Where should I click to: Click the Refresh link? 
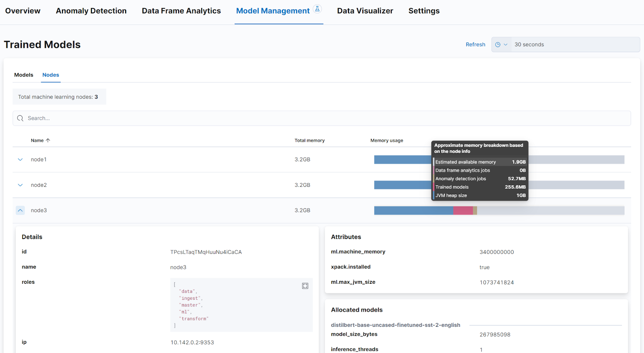pyautogui.click(x=475, y=45)
